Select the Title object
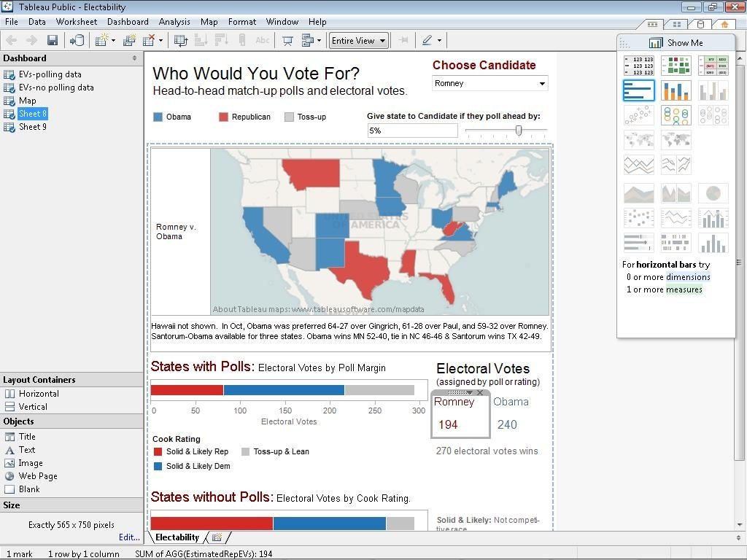Viewport: 747px width, 560px height. tap(27, 437)
